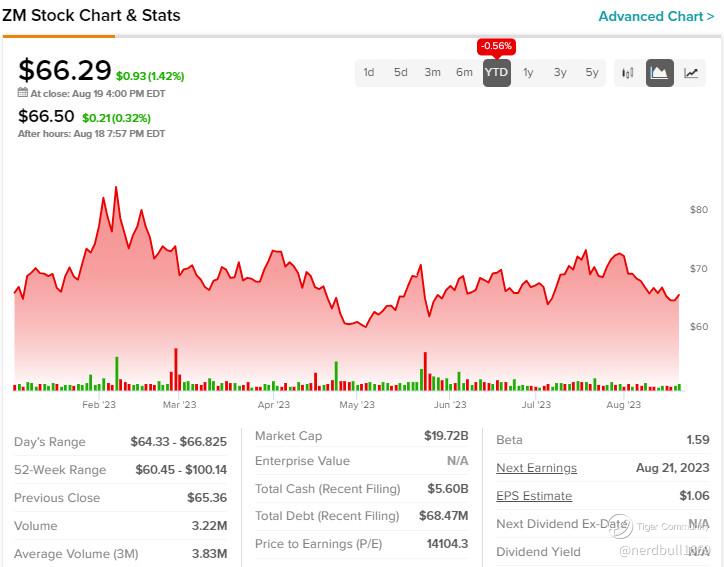Click the 52-Week Range label
The width and height of the screenshot is (724, 567).
pos(60,470)
